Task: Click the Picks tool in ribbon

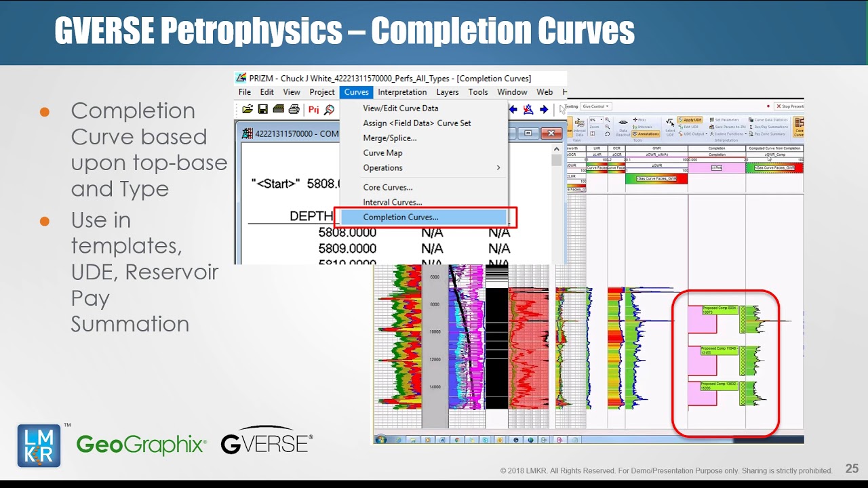Action: coord(639,120)
